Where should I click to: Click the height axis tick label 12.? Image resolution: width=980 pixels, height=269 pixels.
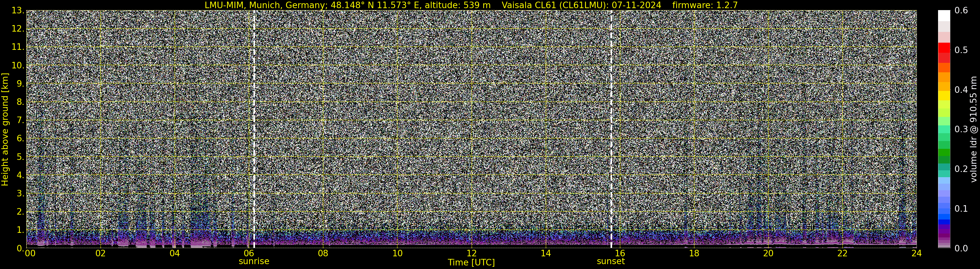[18, 29]
